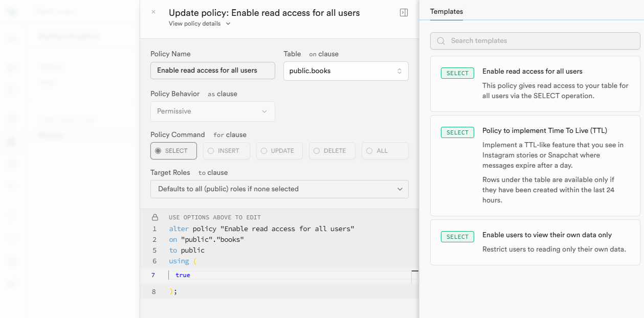Choose the ALL policy command
The height and width of the screenshot is (318, 644).
tap(385, 150)
